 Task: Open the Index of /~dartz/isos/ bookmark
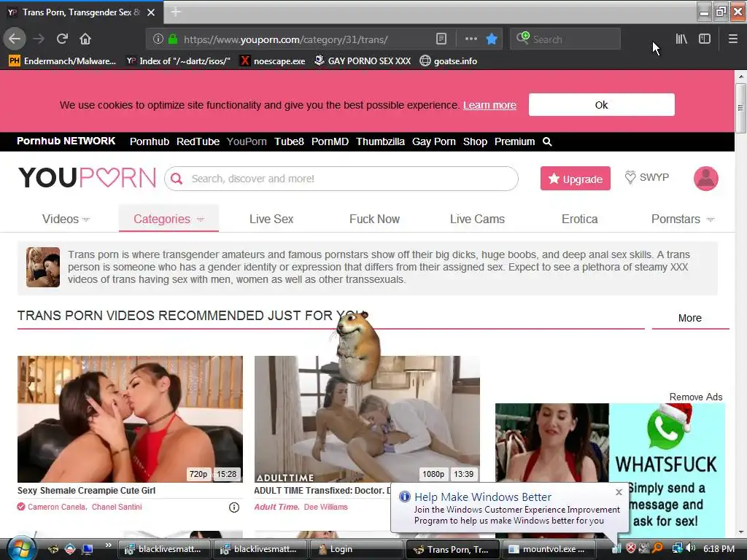tap(179, 61)
